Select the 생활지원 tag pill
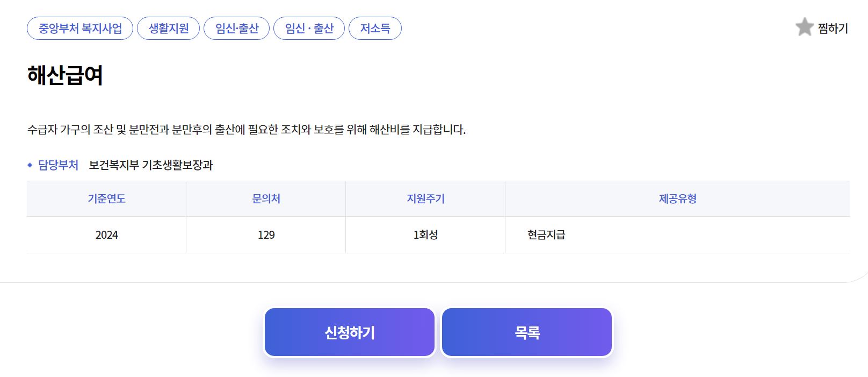868x377 pixels. pyautogui.click(x=168, y=29)
